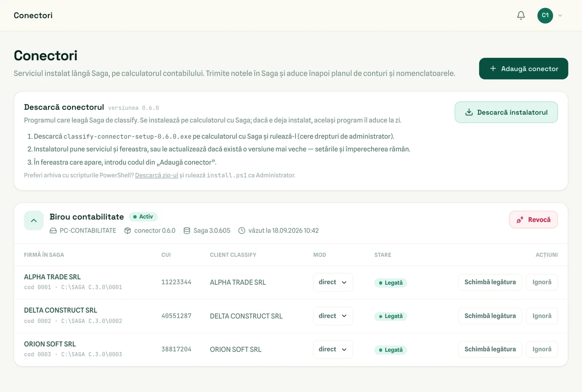Open the mod dropdown for ORION SOFT SRL
Viewport: 582px width, 392px height.
[x=333, y=349]
